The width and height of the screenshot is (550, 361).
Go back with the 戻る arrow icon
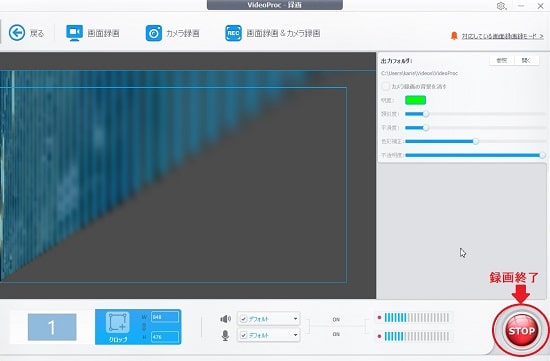pos(17,33)
